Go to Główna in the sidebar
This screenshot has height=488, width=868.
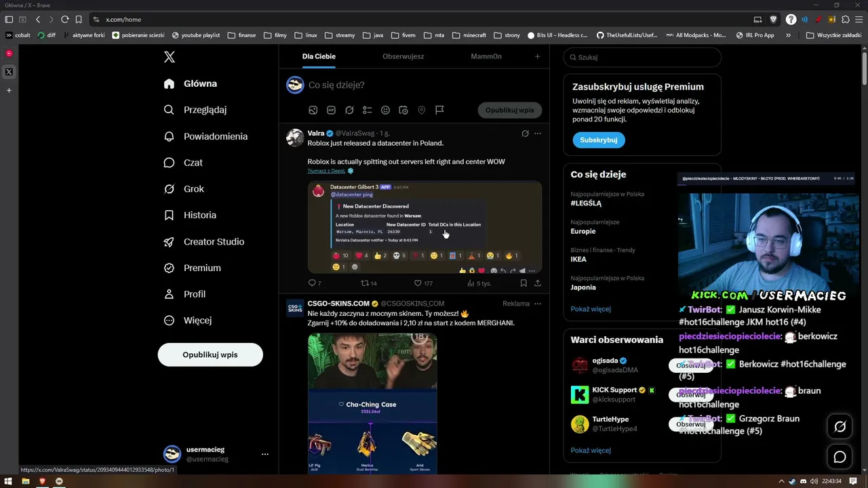[191, 83]
